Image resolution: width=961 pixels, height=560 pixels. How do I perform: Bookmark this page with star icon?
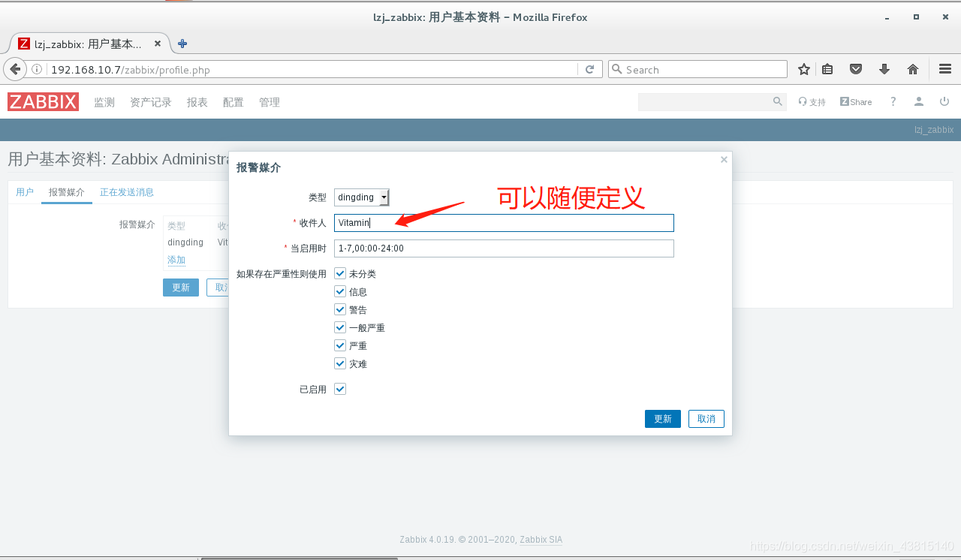click(804, 69)
